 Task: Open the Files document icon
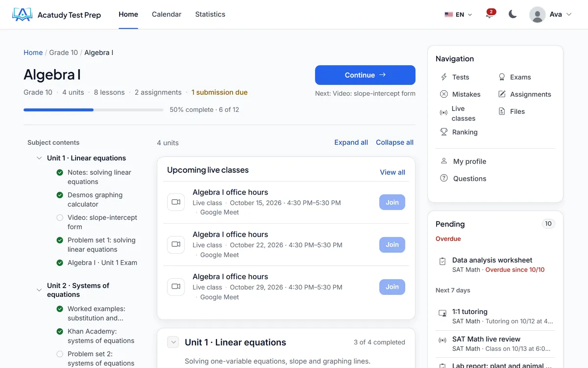tap(502, 111)
